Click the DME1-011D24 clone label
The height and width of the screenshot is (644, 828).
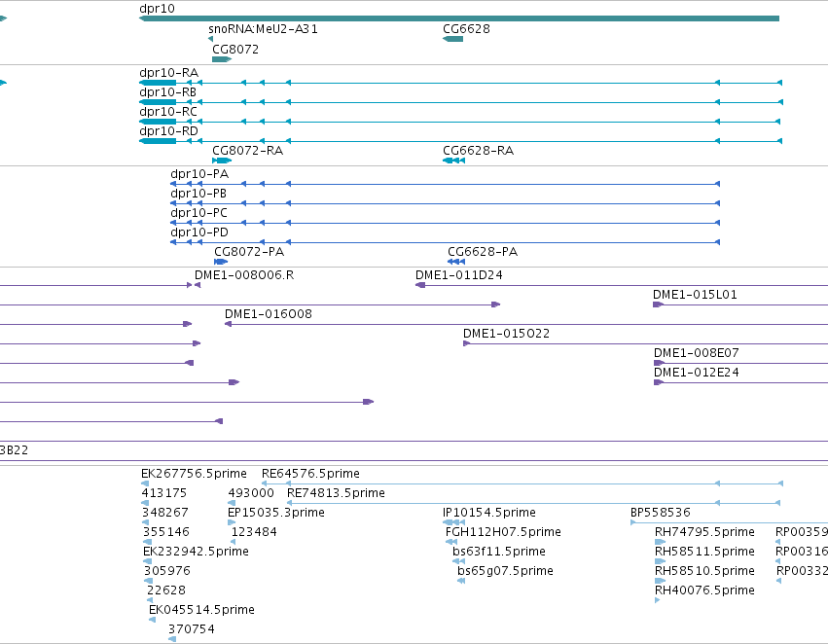pyautogui.click(x=459, y=275)
